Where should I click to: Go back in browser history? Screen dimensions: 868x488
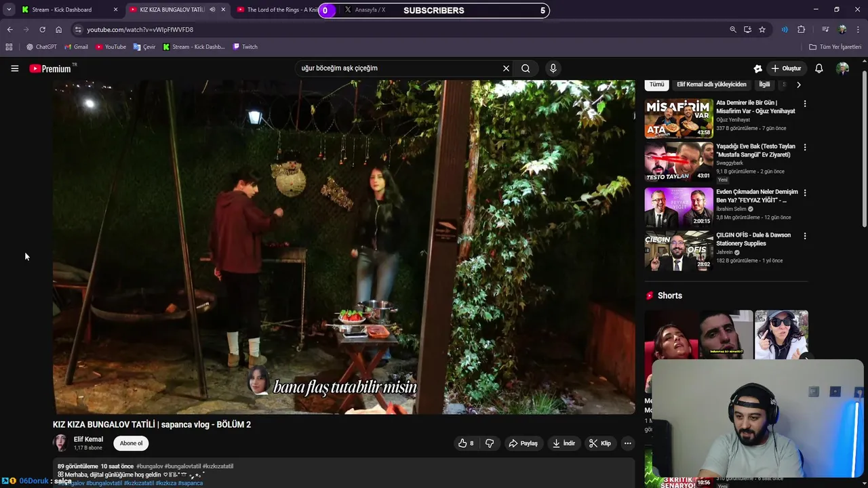click(9, 30)
